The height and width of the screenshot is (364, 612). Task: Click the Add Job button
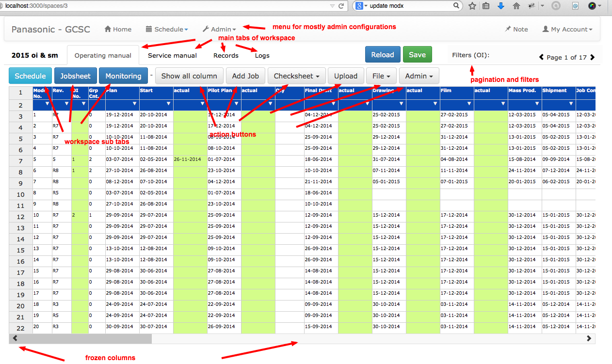[x=245, y=76]
